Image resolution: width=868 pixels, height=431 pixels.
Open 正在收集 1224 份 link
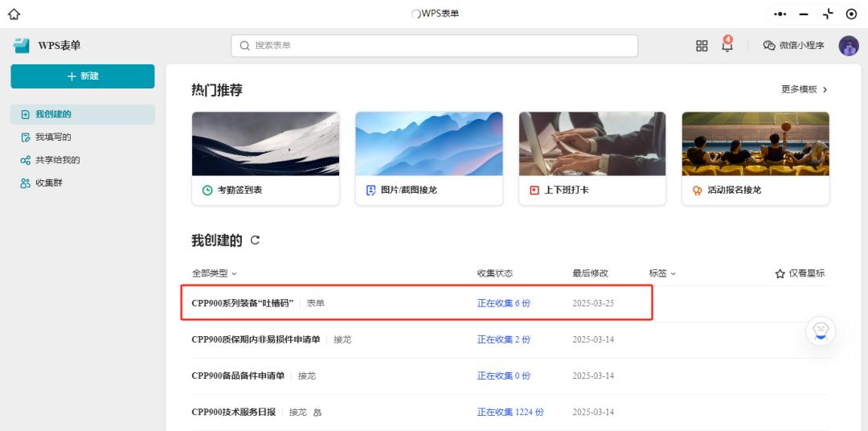click(x=510, y=412)
